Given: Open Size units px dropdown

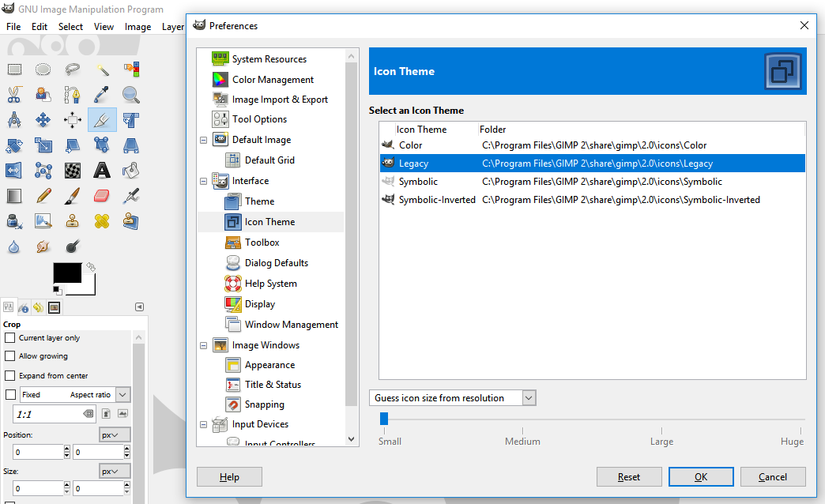Looking at the screenshot, I should [x=115, y=472].
